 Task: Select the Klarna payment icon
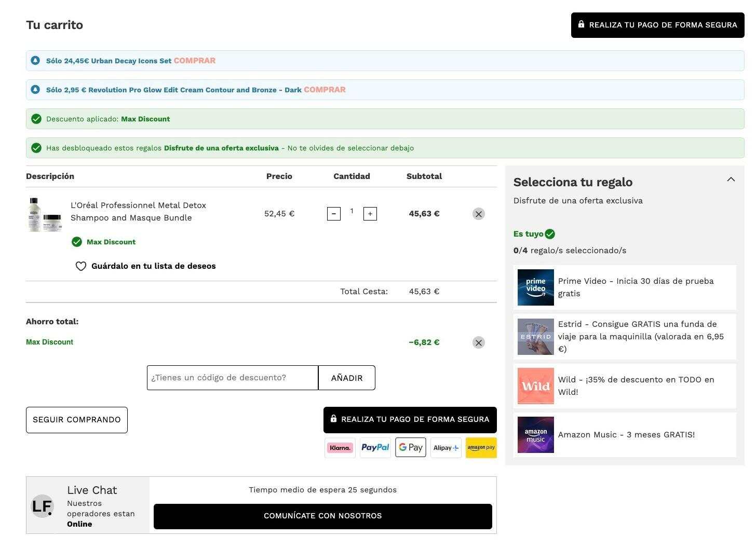(340, 448)
